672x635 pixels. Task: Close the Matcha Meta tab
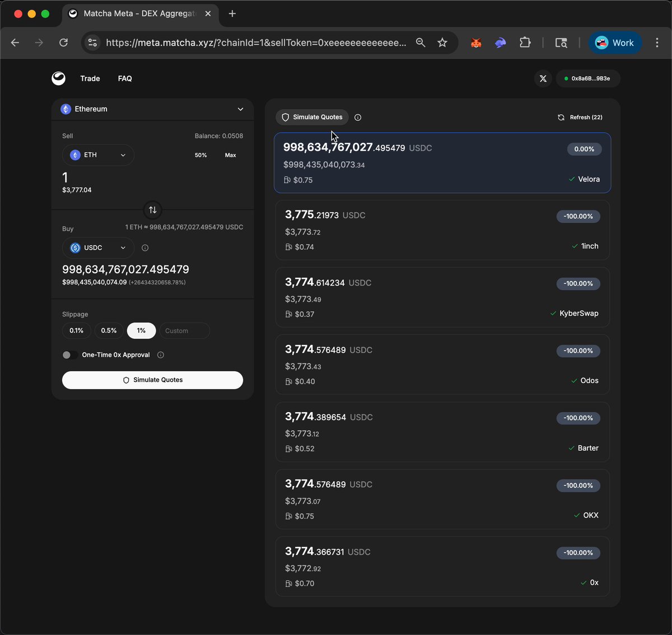click(208, 13)
